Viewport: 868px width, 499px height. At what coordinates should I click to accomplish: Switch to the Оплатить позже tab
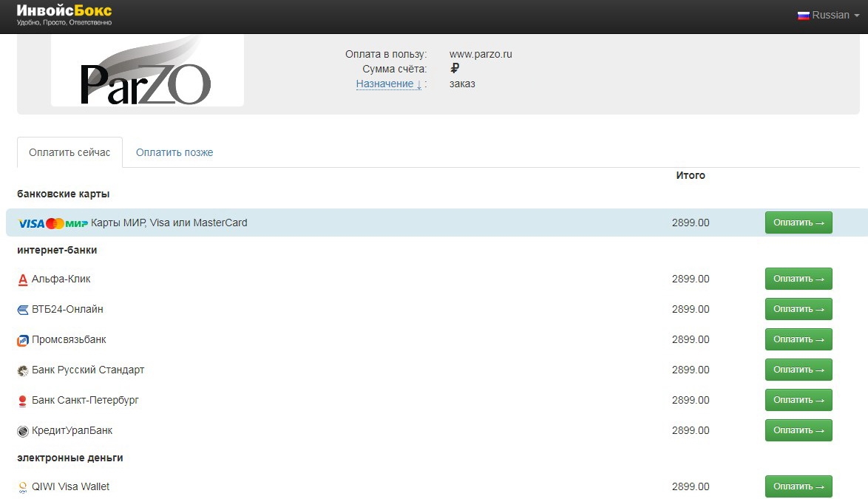tap(174, 153)
